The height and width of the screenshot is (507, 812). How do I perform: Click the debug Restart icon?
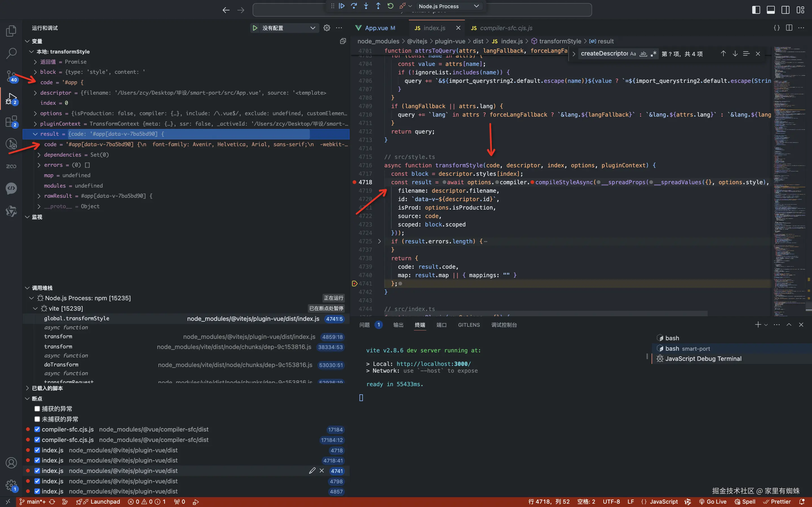(390, 6)
